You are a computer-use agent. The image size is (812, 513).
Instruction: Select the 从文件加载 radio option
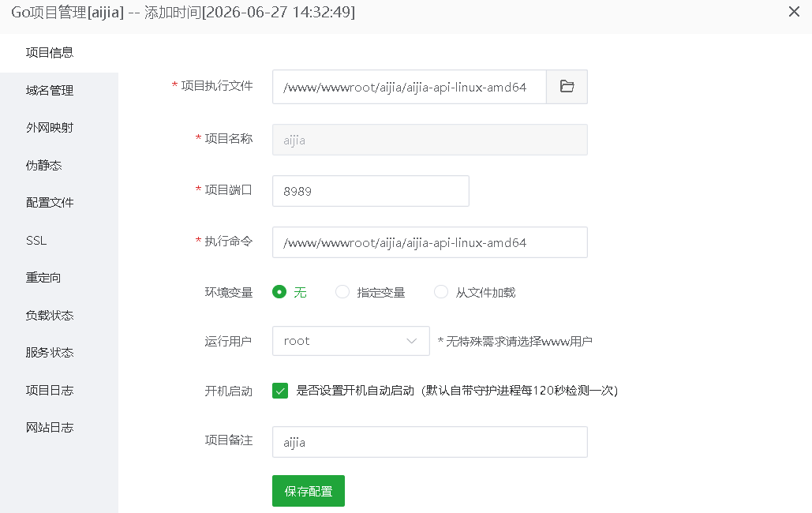[441, 292]
